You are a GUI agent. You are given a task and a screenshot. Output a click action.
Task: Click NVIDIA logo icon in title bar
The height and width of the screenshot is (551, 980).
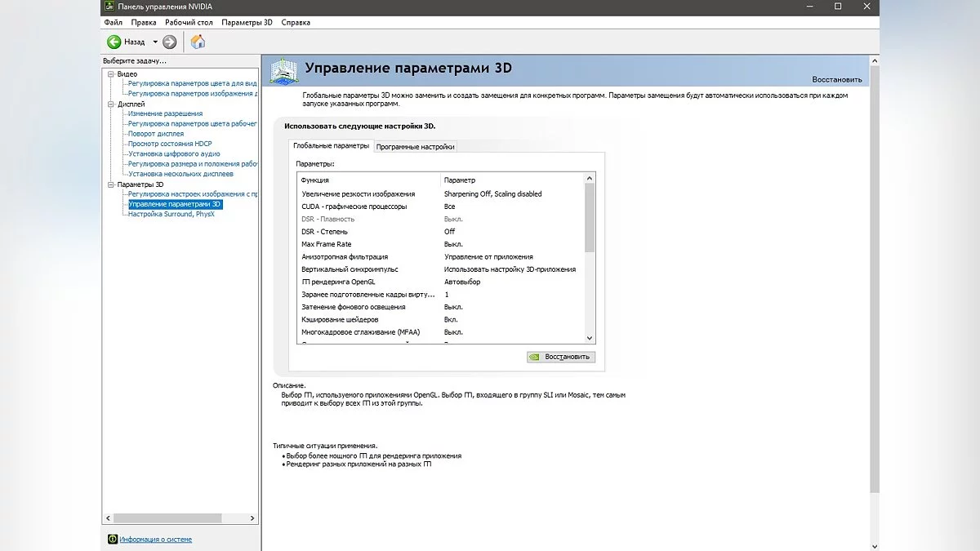coord(109,7)
